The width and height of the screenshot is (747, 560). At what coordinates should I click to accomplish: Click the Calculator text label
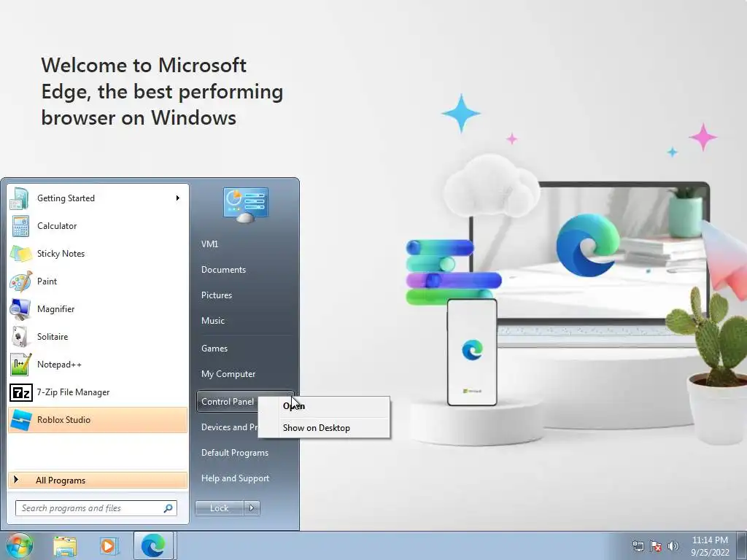point(57,226)
